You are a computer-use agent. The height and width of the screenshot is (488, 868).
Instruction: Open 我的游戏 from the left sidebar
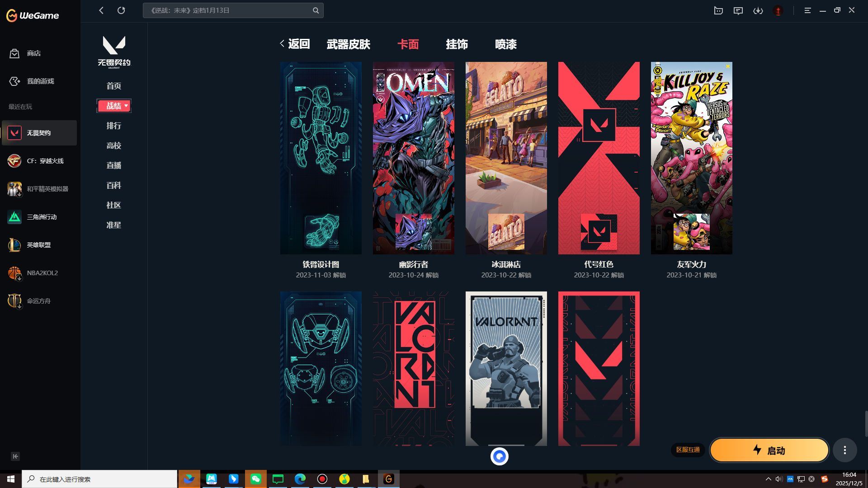point(15,81)
